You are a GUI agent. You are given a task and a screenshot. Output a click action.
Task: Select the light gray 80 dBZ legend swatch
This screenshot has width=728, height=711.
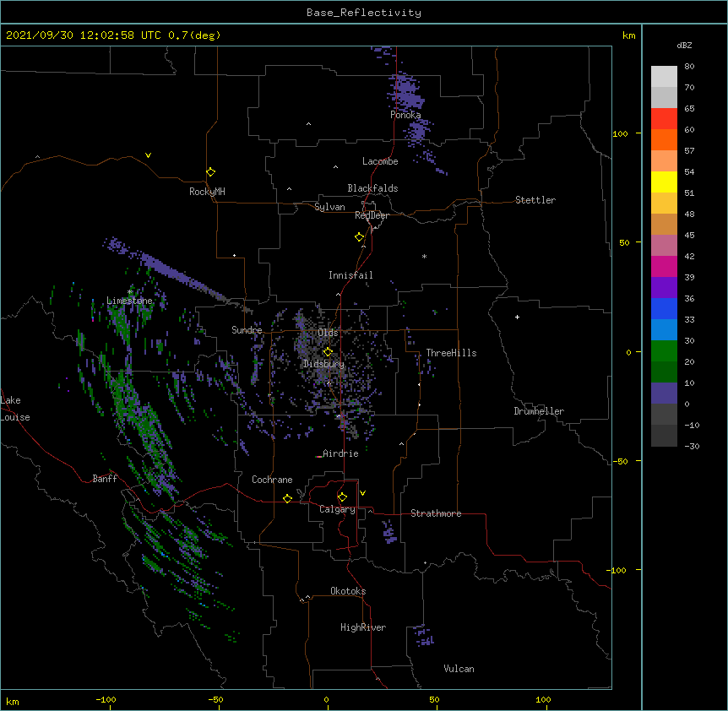(664, 77)
